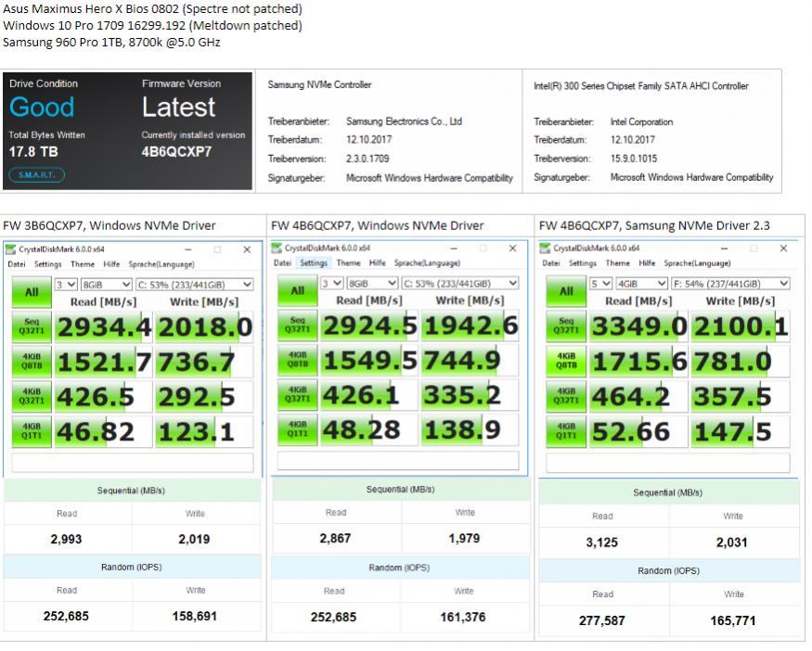Image resolution: width=812 pixels, height=651 pixels.
Task: Open 8GiB test size dropdown in FW 3B6QCXP7 window
Action: [106, 285]
